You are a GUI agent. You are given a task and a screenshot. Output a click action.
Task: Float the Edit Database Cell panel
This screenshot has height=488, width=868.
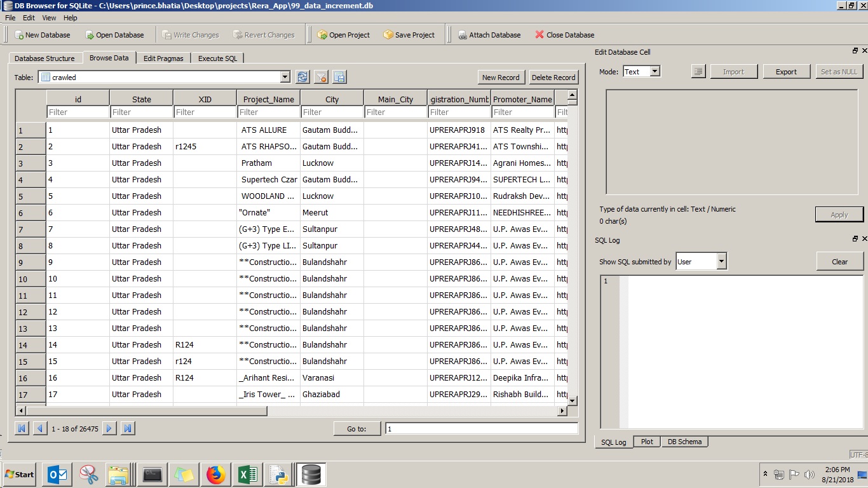click(x=855, y=51)
